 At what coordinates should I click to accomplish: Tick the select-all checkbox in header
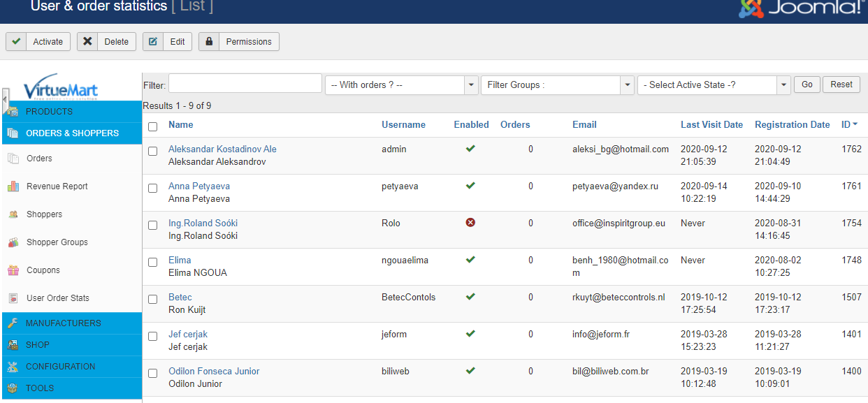pyautogui.click(x=153, y=126)
